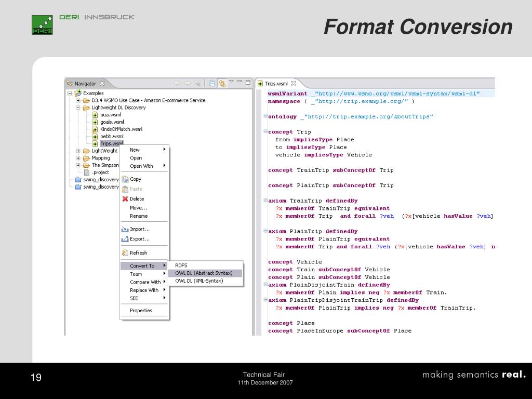Choose Refresh in context menu

coord(144,253)
